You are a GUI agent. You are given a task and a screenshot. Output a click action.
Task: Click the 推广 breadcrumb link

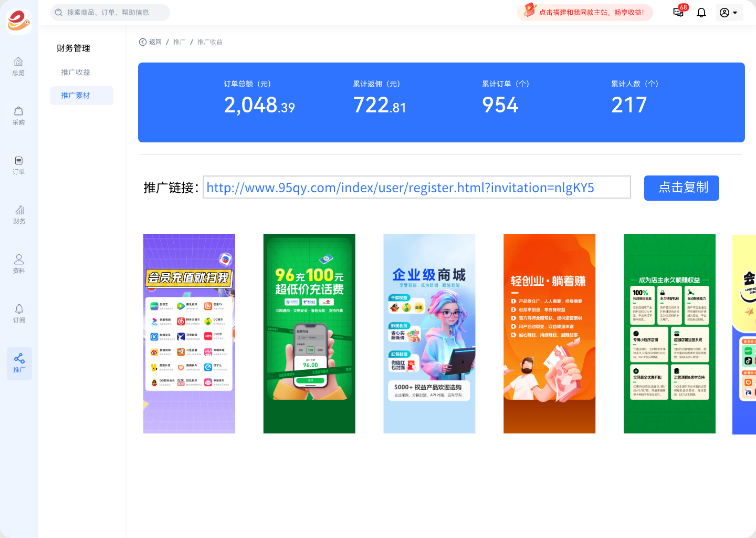(180, 42)
